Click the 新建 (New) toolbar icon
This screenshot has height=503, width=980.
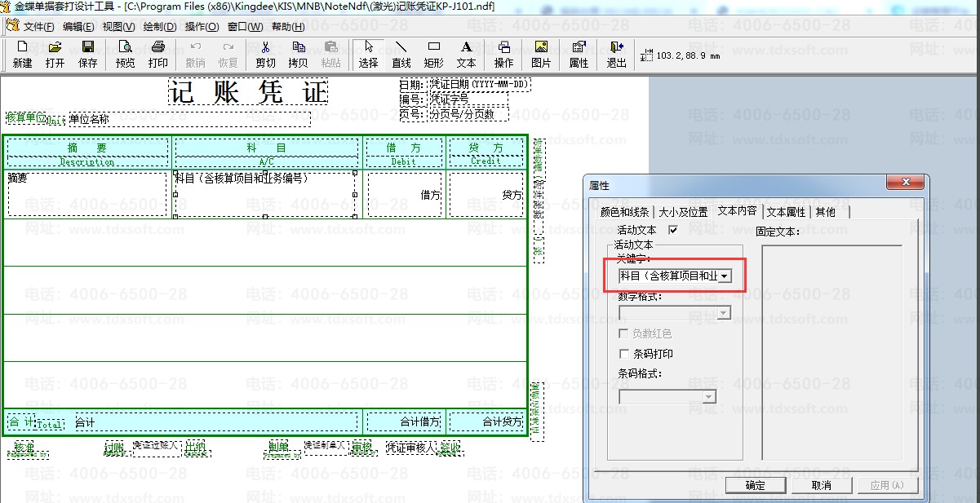click(x=22, y=54)
